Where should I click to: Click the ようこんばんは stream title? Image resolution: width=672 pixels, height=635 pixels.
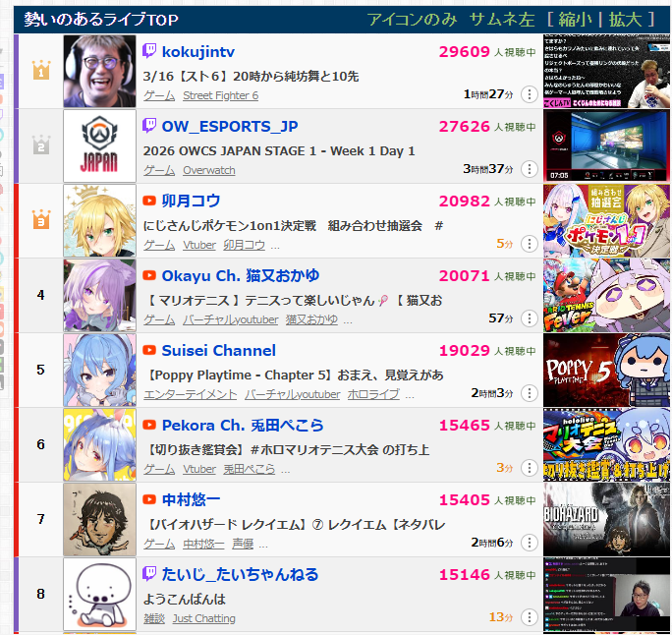pyautogui.click(x=185, y=599)
